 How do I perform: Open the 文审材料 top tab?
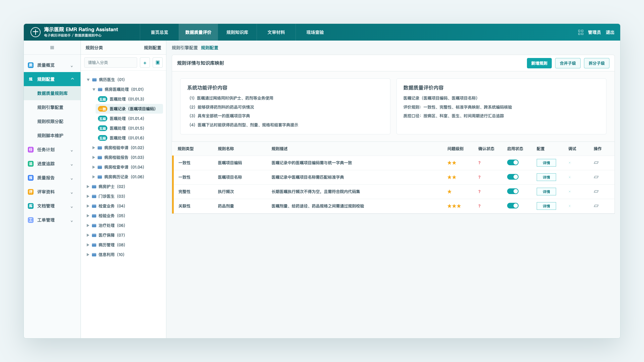(276, 32)
